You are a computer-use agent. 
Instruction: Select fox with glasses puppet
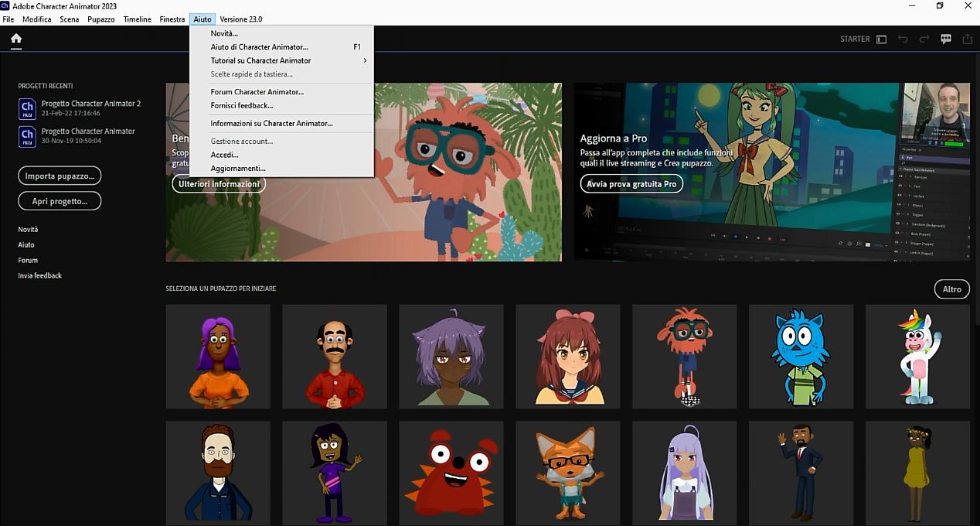click(x=568, y=473)
